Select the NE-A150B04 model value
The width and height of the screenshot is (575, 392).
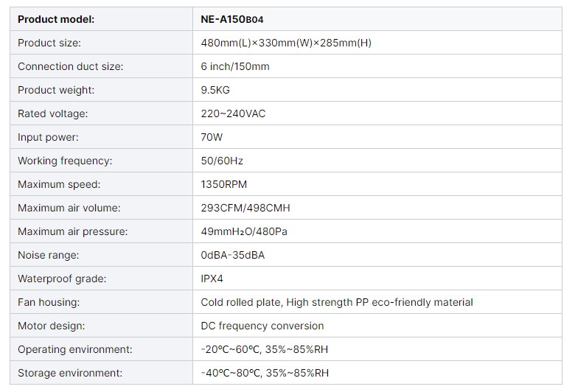pyautogui.click(x=232, y=19)
